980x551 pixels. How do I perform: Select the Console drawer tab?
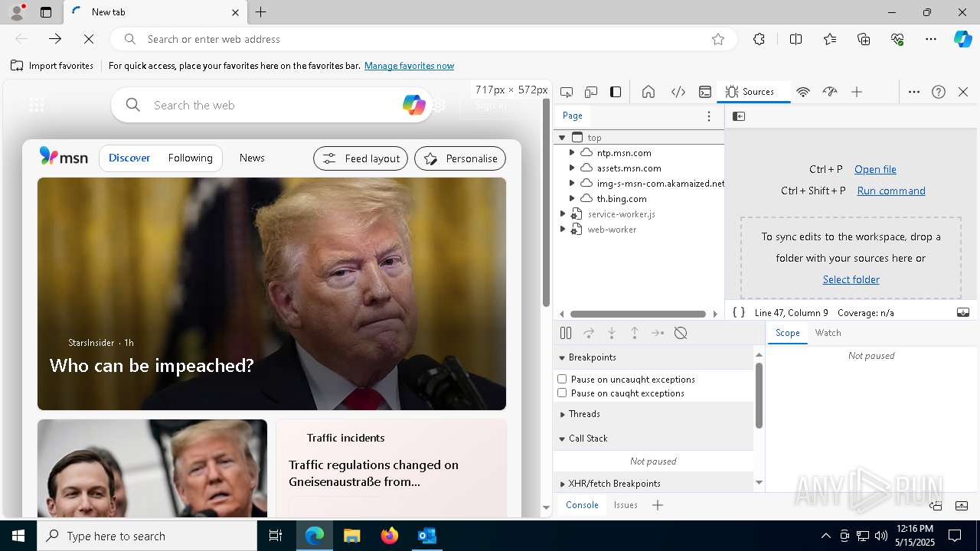582,505
